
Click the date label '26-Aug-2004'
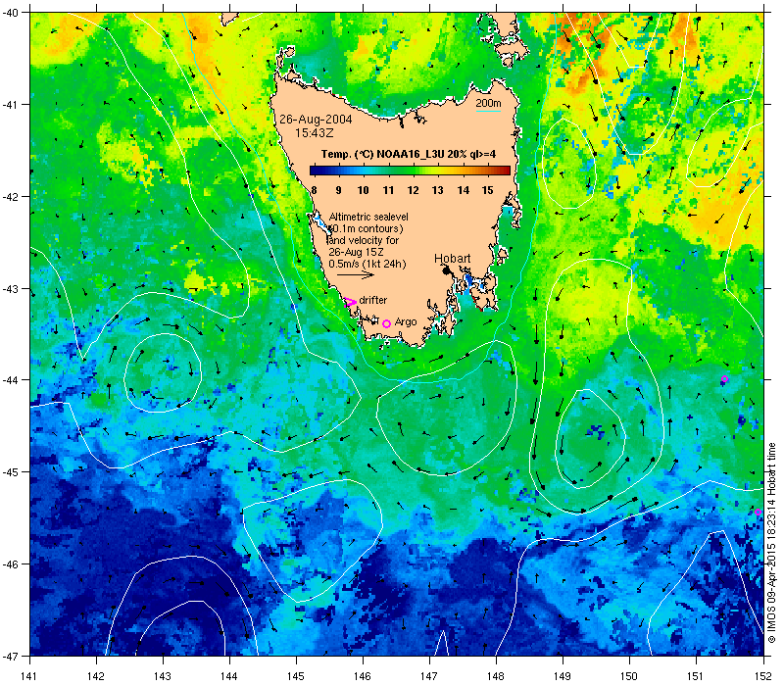pyautogui.click(x=316, y=120)
